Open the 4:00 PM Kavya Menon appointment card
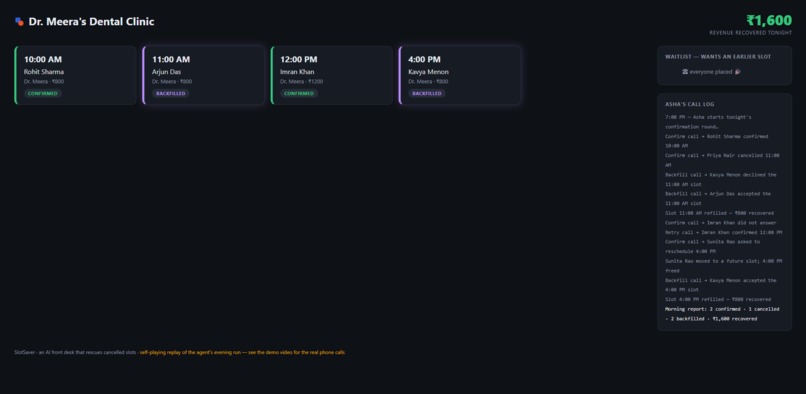This screenshot has height=394, width=806. pos(460,75)
